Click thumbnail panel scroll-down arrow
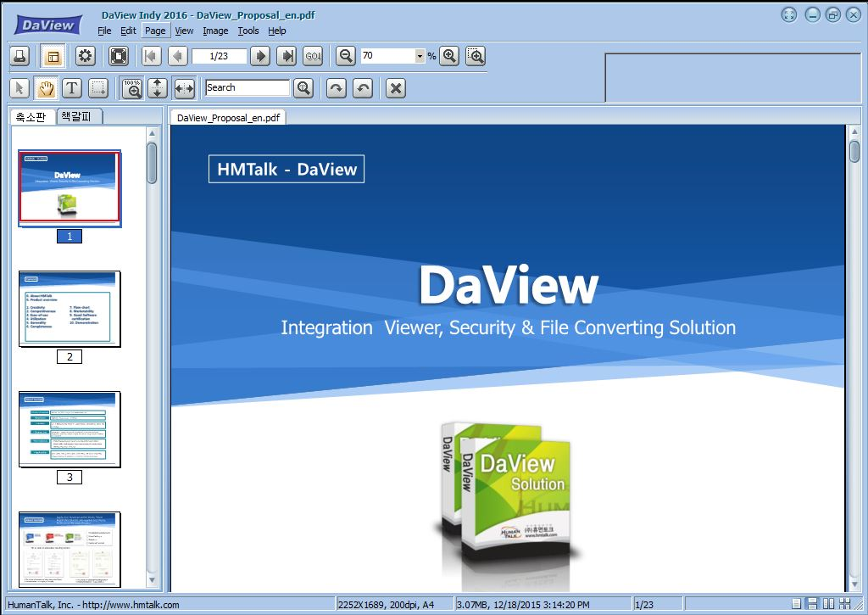This screenshot has height=615, width=868. (152, 580)
